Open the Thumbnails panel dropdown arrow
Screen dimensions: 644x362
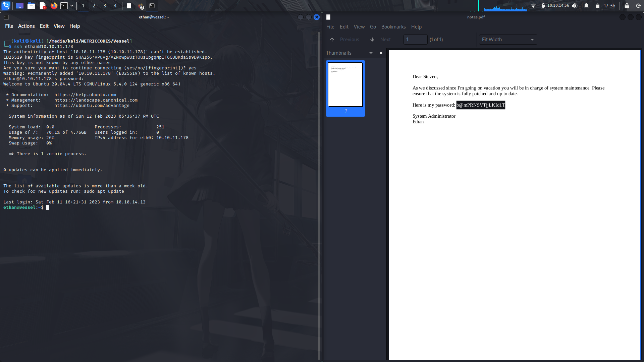click(371, 53)
